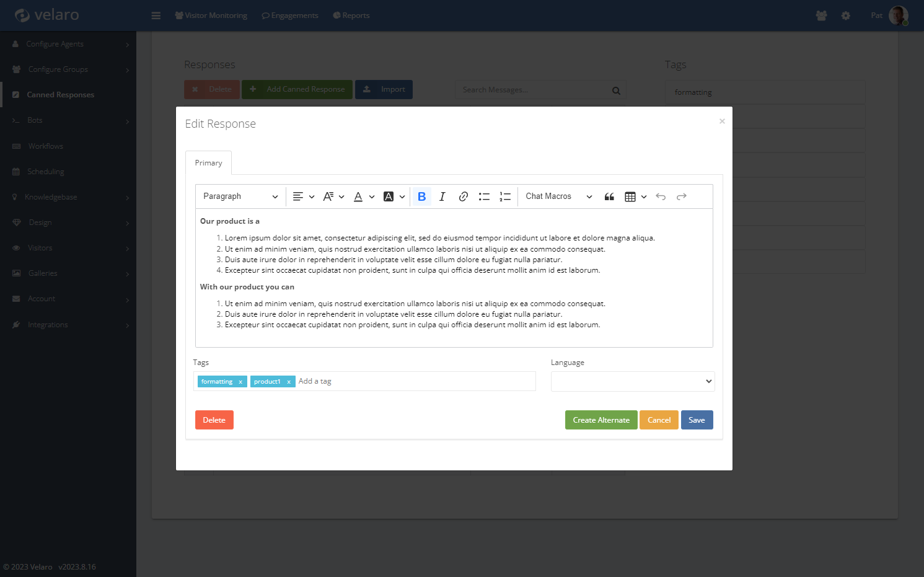
Task: Toggle italic formatting in editor toolbar
Action: coord(442,196)
